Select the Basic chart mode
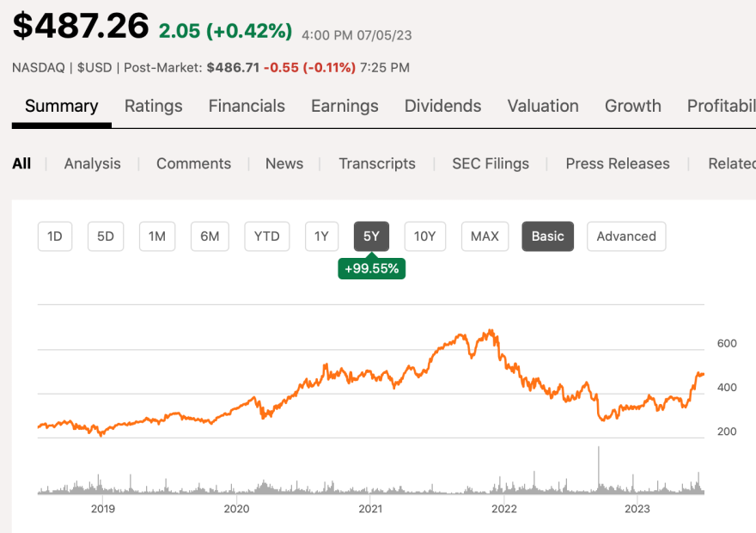756x533 pixels. [548, 236]
